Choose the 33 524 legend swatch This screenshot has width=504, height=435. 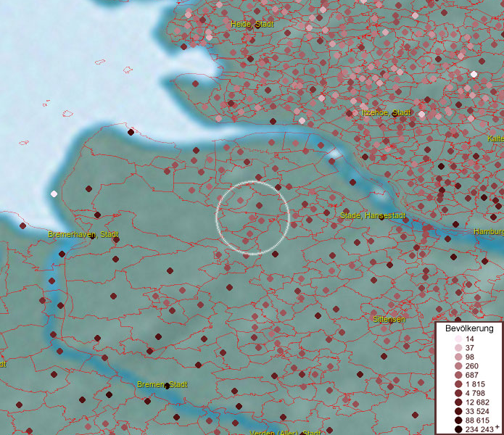458,411
